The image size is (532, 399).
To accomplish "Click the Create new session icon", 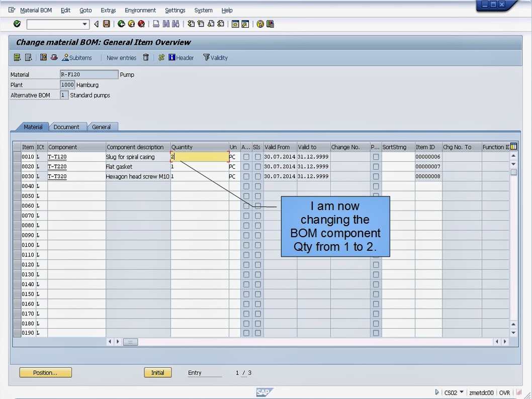I will [235, 24].
